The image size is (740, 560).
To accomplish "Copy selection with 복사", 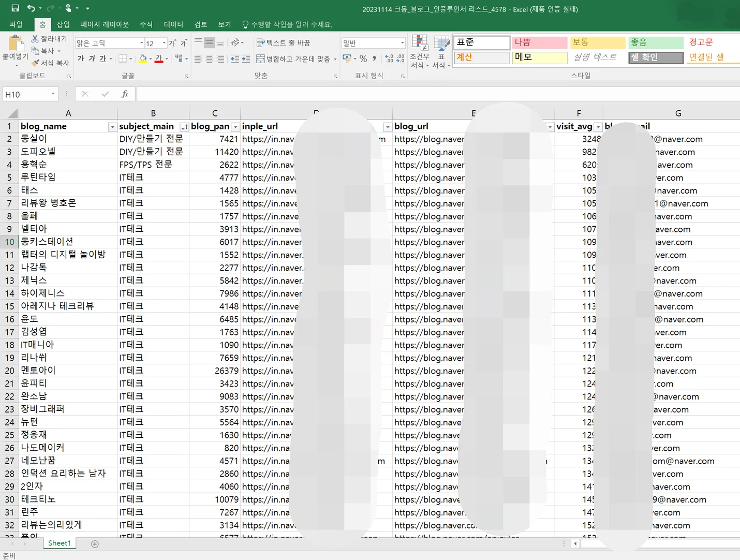I will (x=43, y=51).
